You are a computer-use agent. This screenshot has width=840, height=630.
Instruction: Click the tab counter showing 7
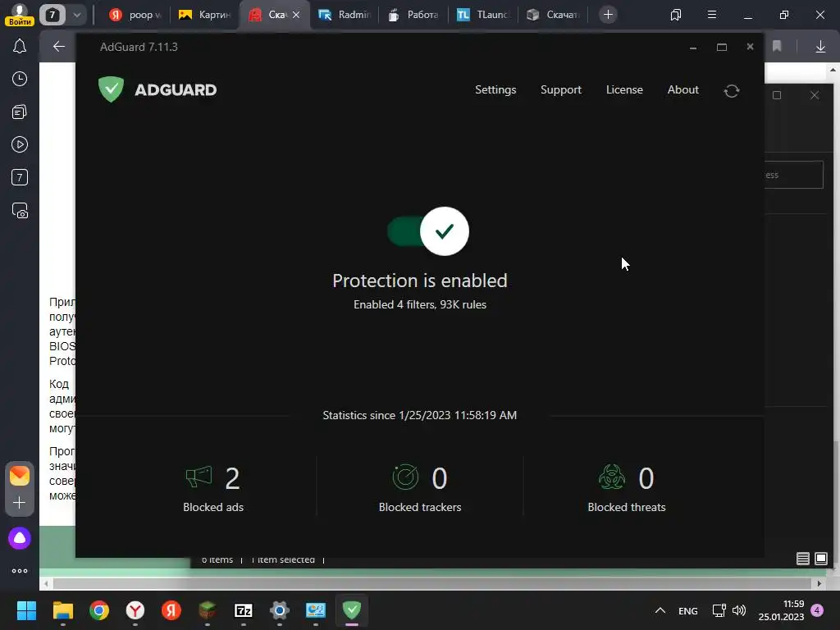coord(52,15)
